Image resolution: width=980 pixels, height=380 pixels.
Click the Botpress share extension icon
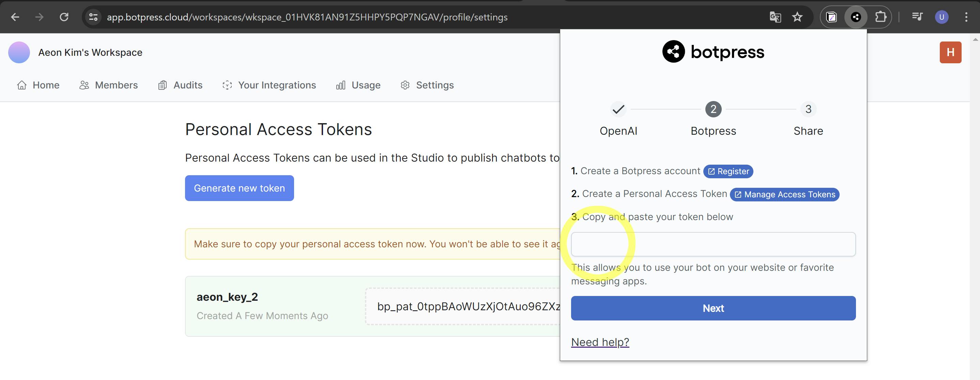pyautogui.click(x=856, y=17)
